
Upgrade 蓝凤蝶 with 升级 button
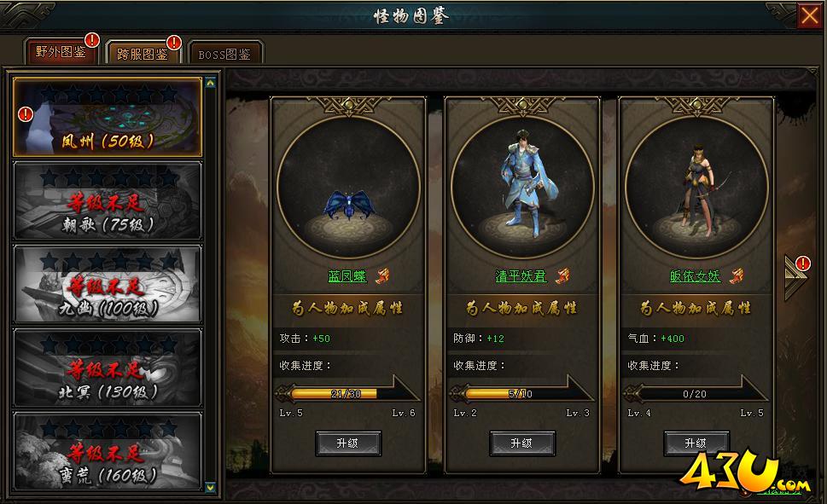point(348,443)
